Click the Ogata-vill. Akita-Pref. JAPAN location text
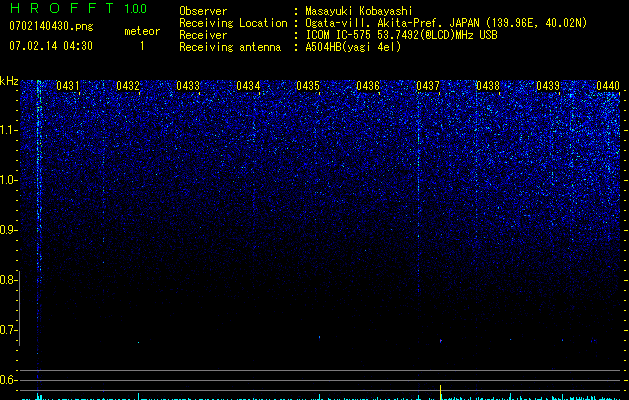Viewport: 629px width, 400px height. coord(446,23)
